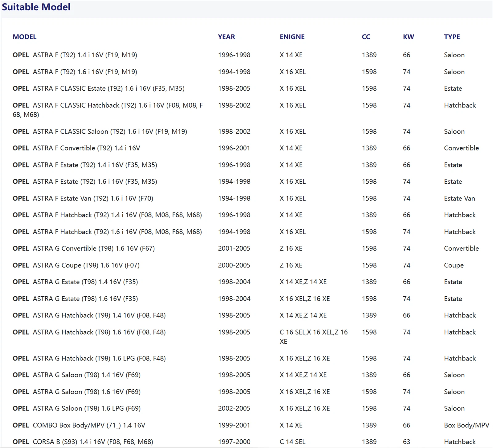The image size is (493, 448).
Task: Select 'ASTRA G Hatchback (T98) 1.6 16V (F08, F48)'
Action: click(x=89, y=332)
